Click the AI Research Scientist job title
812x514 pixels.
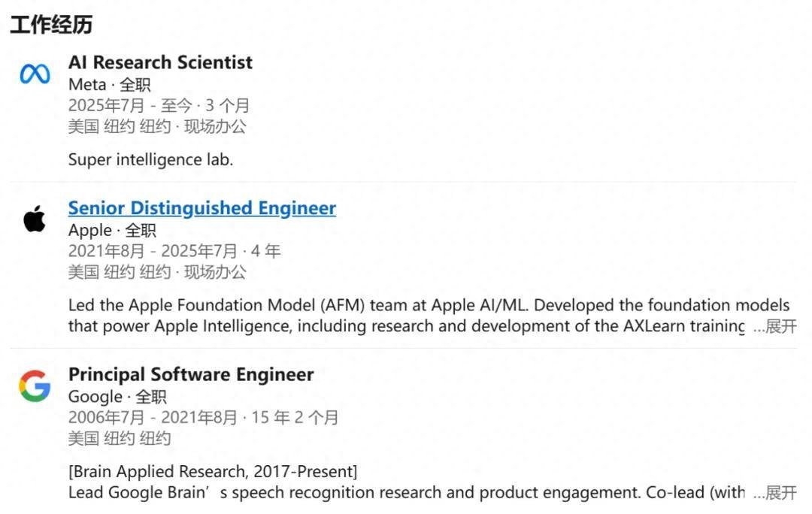pos(160,62)
